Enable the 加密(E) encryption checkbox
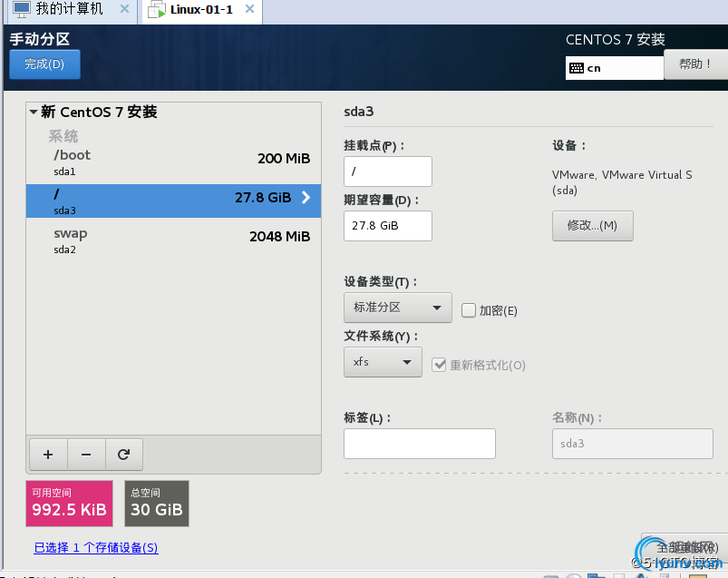The width and height of the screenshot is (728, 578). pyautogui.click(x=469, y=310)
